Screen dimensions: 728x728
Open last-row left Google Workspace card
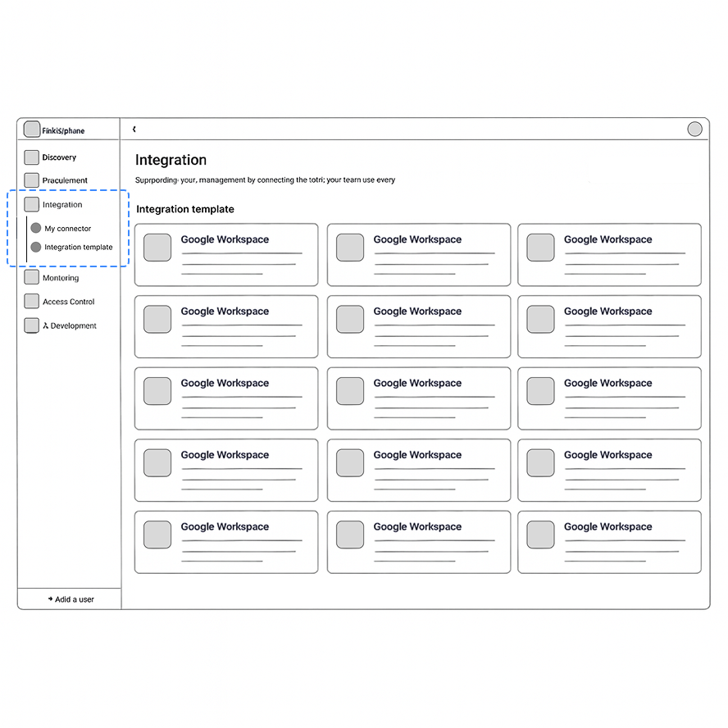tap(226, 542)
